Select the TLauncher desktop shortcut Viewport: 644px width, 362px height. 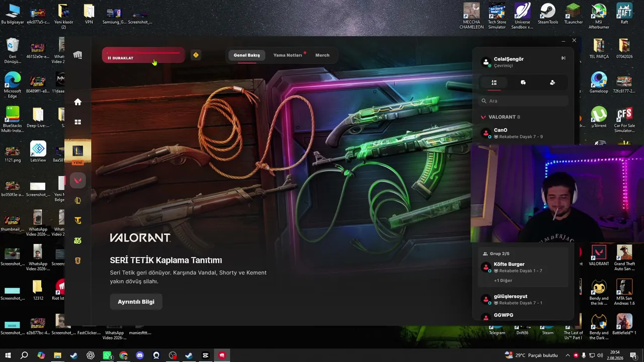[x=573, y=15]
